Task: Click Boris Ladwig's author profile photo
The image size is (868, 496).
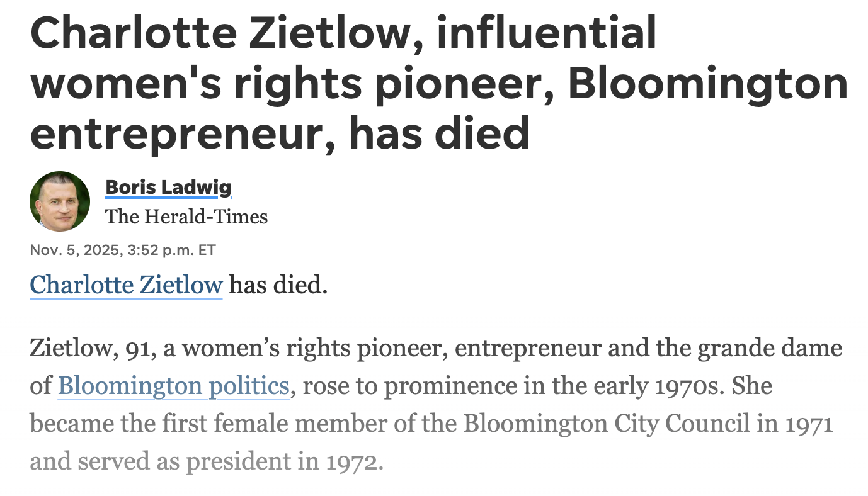Action: pos(60,201)
